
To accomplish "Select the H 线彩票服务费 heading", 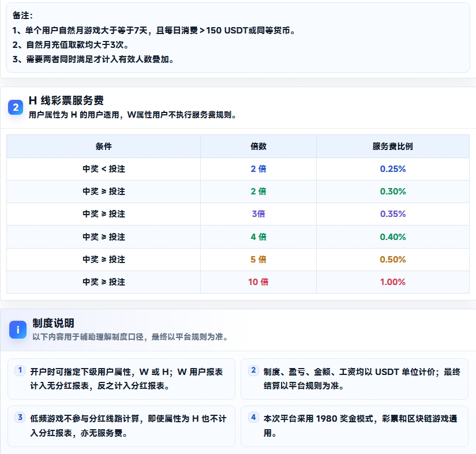I will tap(66, 100).
